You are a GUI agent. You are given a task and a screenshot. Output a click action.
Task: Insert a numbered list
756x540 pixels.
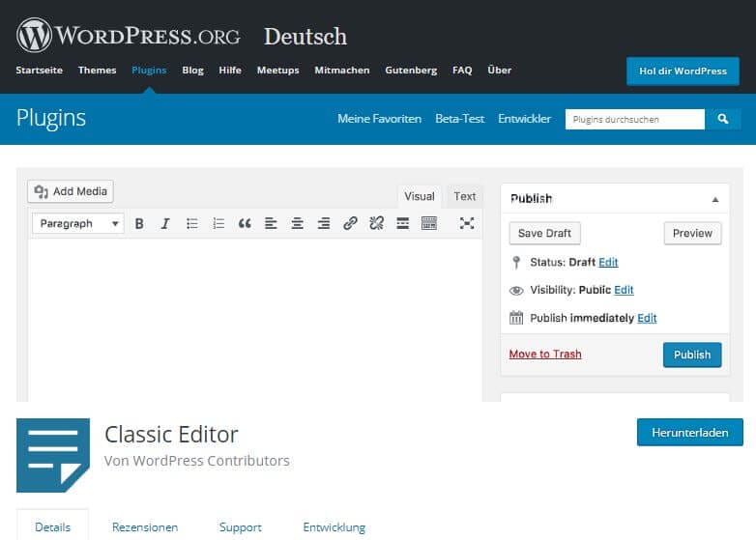[x=218, y=223]
